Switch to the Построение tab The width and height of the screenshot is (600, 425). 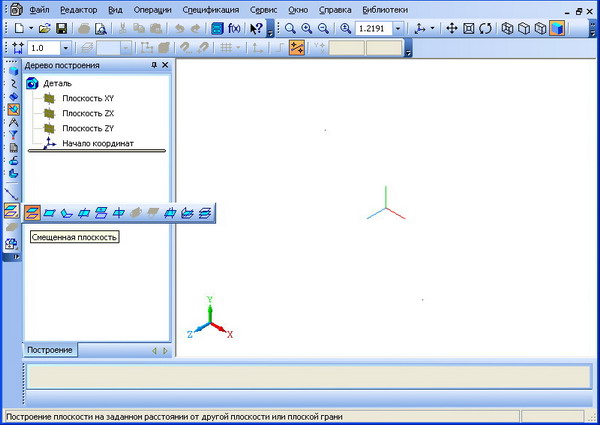coord(49,350)
